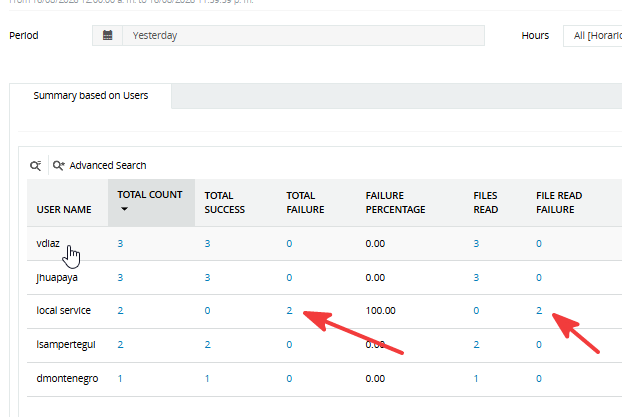This screenshot has width=622, height=417.
Task: Open lsampertegui files read value 2
Action: 476,344
